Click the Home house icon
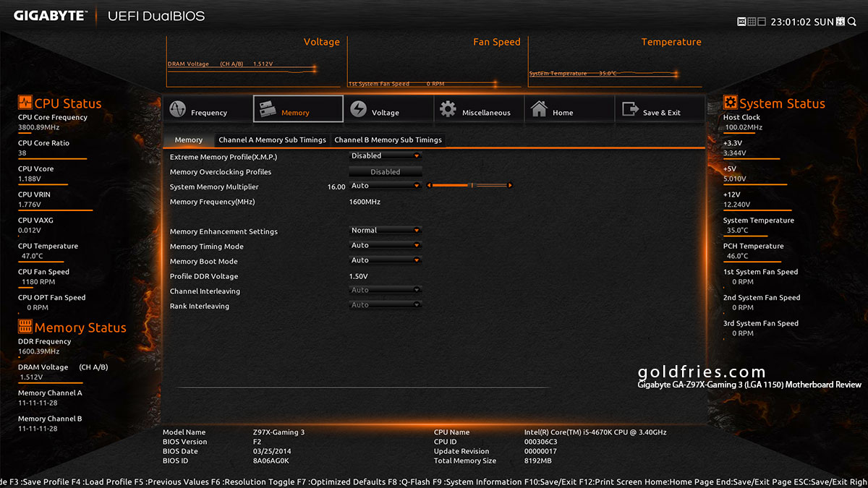868x488 pixels. (x=539, y=109)
